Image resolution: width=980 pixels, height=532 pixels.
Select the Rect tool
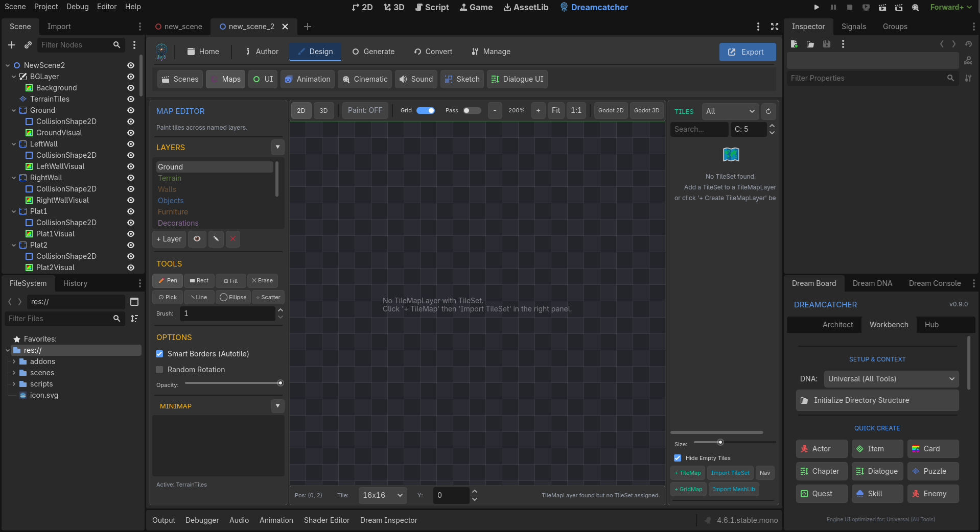click(x=199, y=280)
